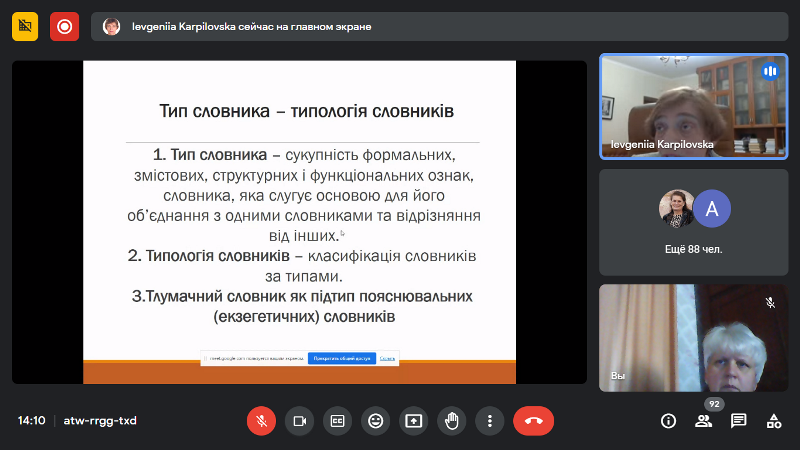Click the red record indicator icon

pyautogui.click(x=65, y=27)
